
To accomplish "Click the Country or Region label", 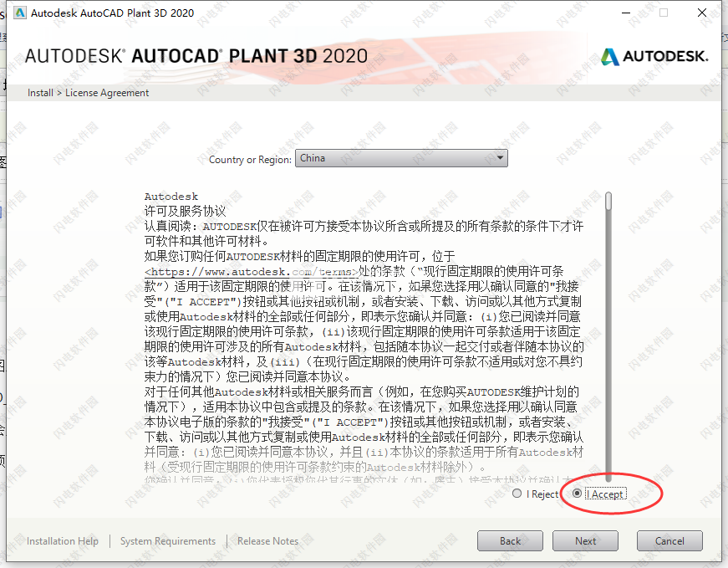I will click(x=250, y=160).
